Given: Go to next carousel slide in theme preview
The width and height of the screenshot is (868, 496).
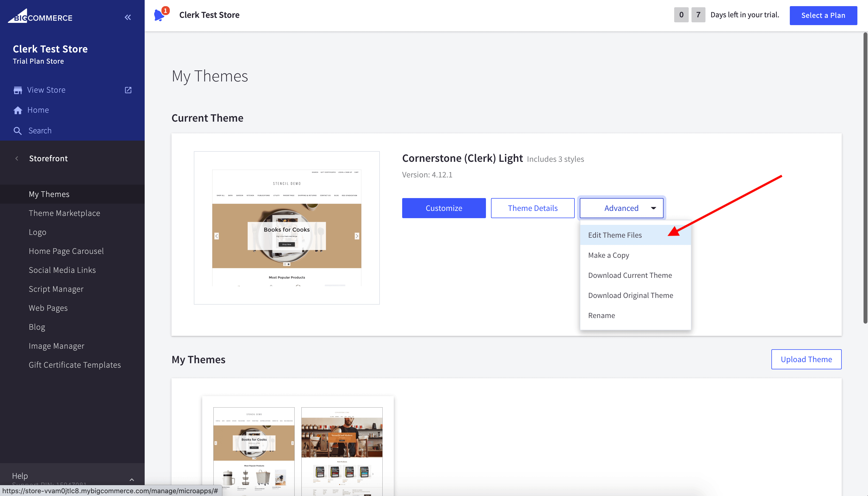Looking at the screenshot, I should click(357, 236).
